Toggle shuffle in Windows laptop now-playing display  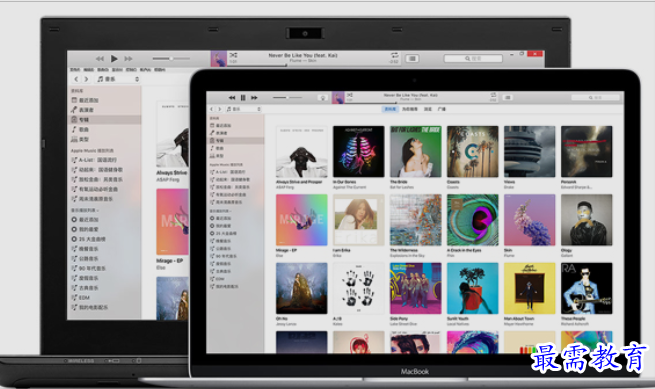(233, 55)
